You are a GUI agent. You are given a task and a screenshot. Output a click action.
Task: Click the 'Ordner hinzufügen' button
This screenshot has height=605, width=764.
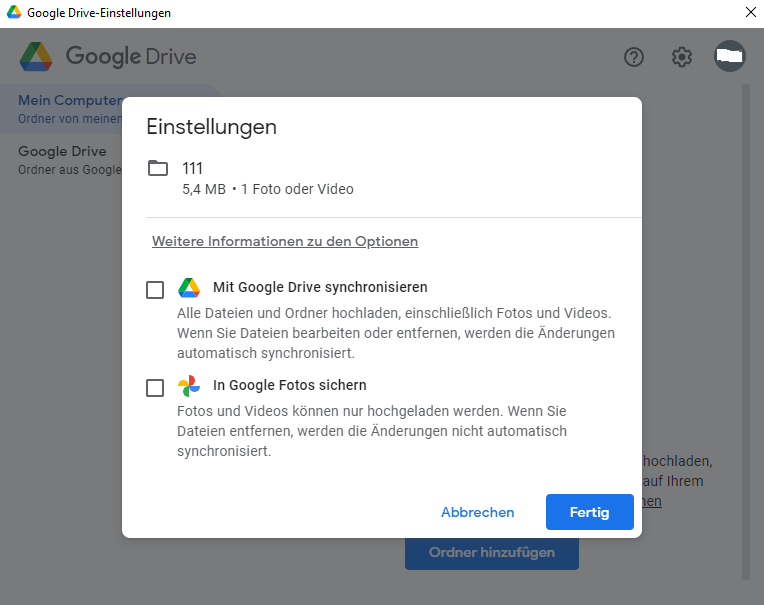(x=491, y=552)
